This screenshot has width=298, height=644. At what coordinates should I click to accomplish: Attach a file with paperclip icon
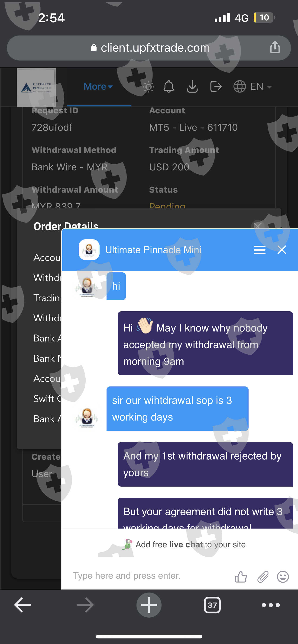pyautogui.click(x=263, y=577)
